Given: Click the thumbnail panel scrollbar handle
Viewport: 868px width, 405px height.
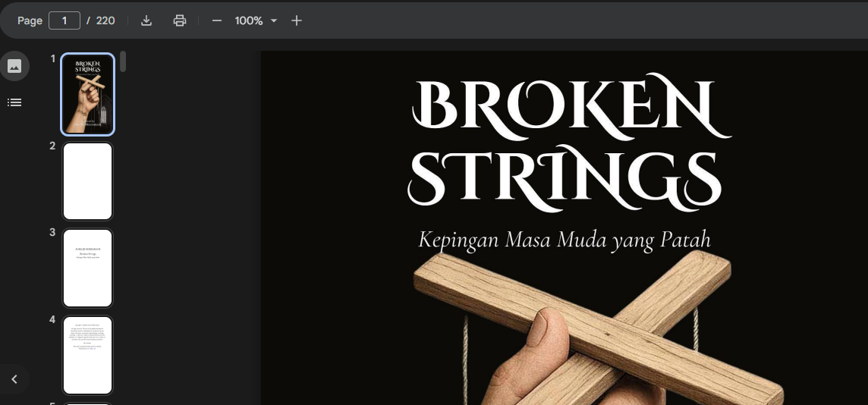Looking at the screenshot, I should 123,61.
